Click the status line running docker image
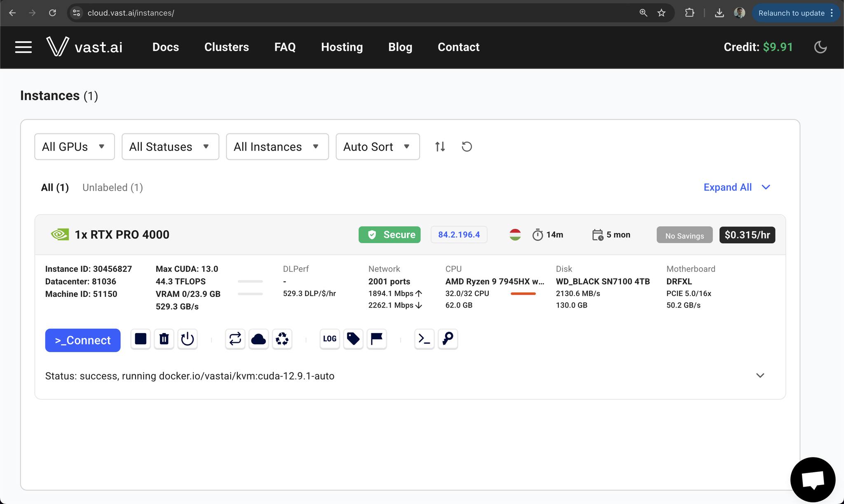The image size is (844, 504). pyautogui.click(x=190, y=376)
